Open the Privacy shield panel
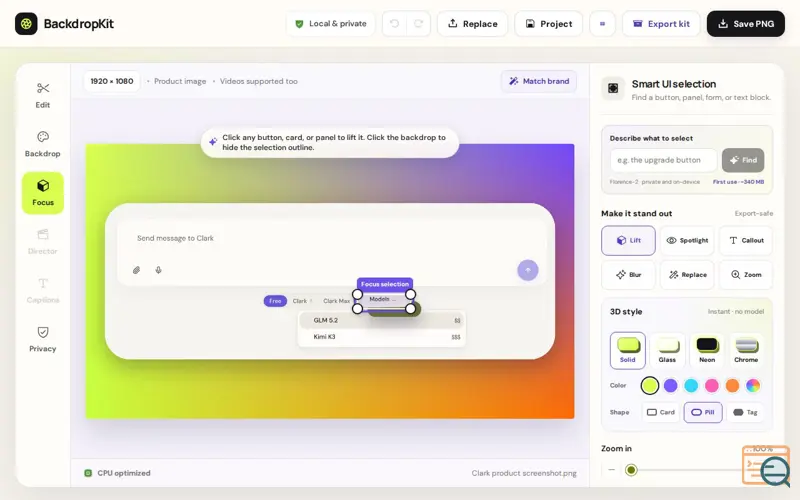Viewport: 800px width, 500px height. coord(43,339)
